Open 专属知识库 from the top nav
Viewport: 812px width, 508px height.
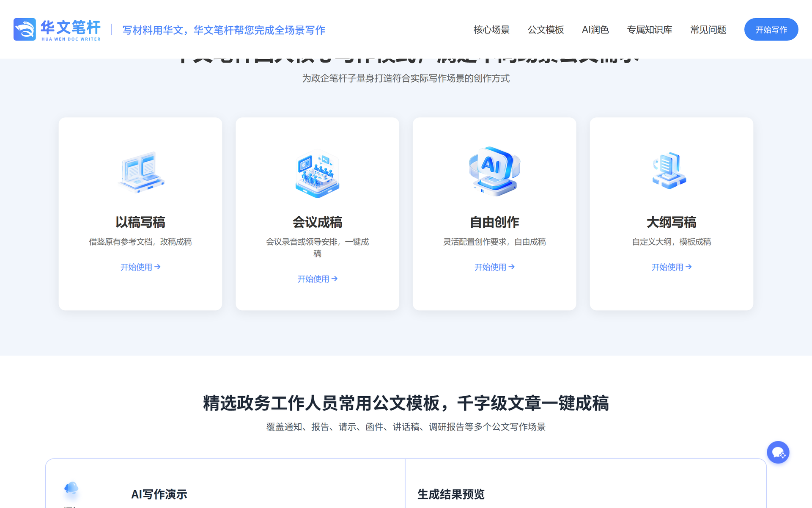pos(649,30)
